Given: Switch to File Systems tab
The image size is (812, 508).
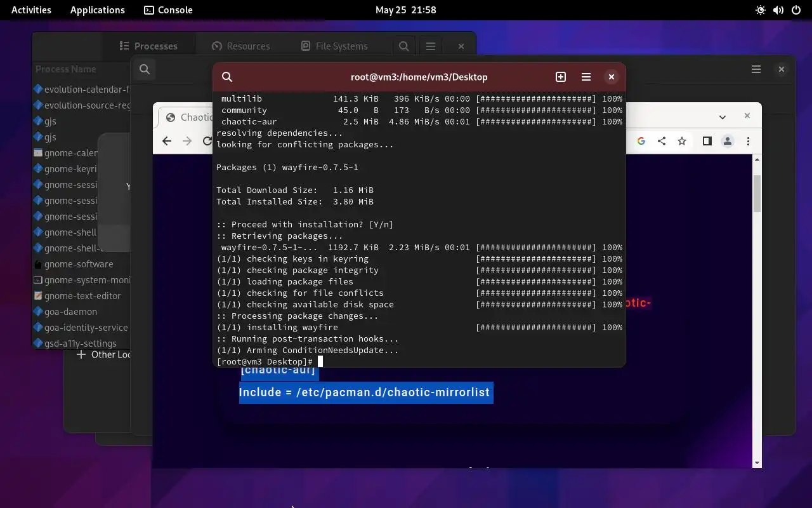Looking at the screenshot, I should [x=334, y=46].
